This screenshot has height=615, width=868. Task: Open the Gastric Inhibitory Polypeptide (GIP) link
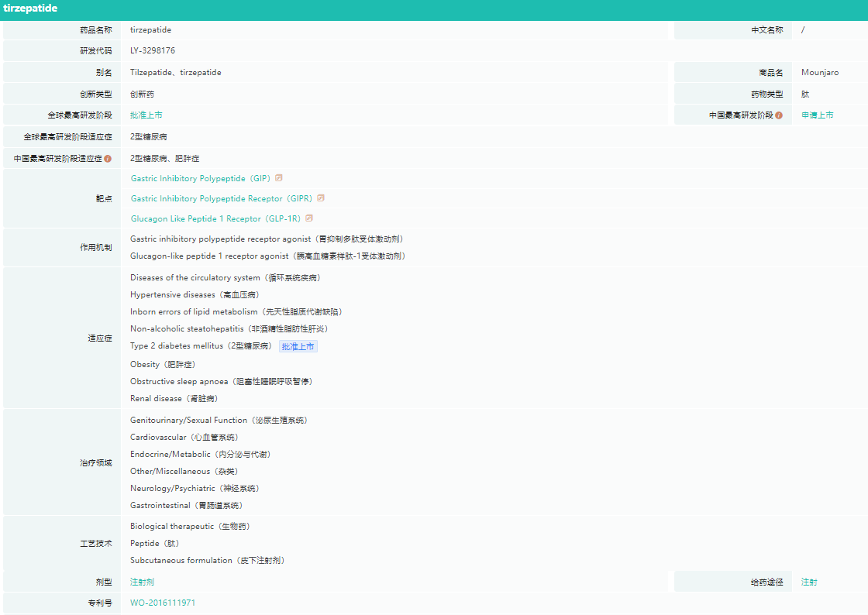[201, 178]
